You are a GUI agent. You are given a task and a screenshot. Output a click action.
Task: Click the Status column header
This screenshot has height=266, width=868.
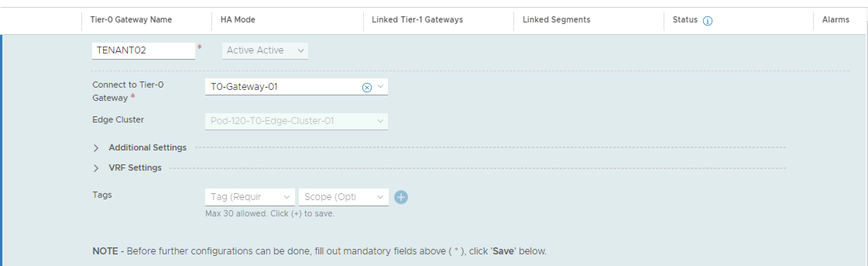tap(684, 20)
